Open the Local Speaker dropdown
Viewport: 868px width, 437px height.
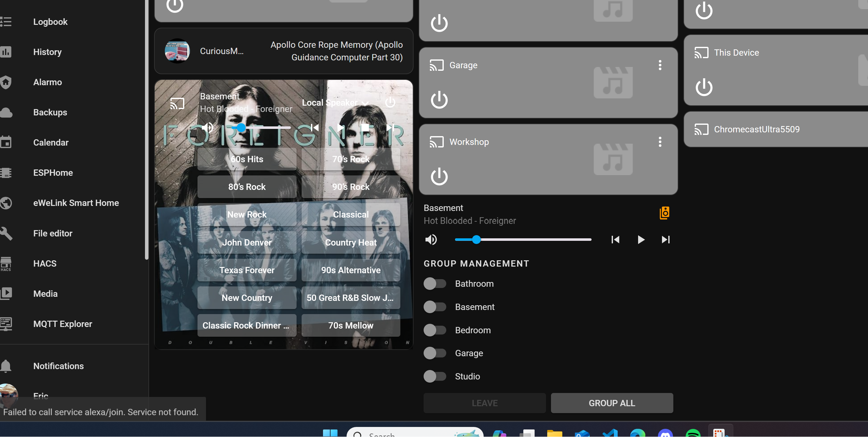[x=335, y=103]
